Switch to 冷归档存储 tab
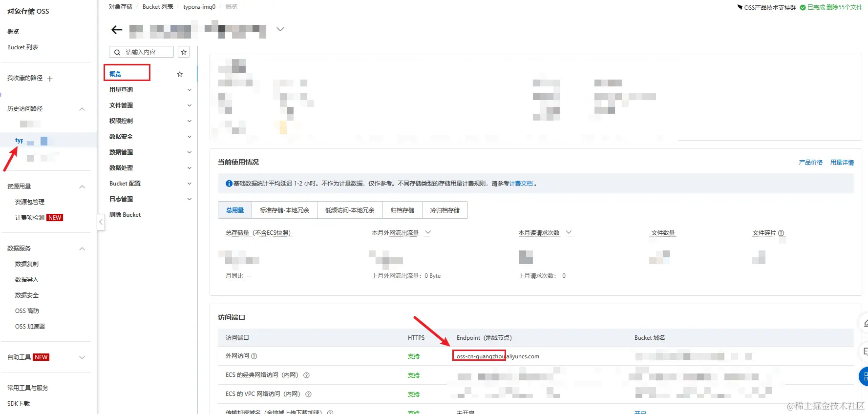 coord(445,210)
